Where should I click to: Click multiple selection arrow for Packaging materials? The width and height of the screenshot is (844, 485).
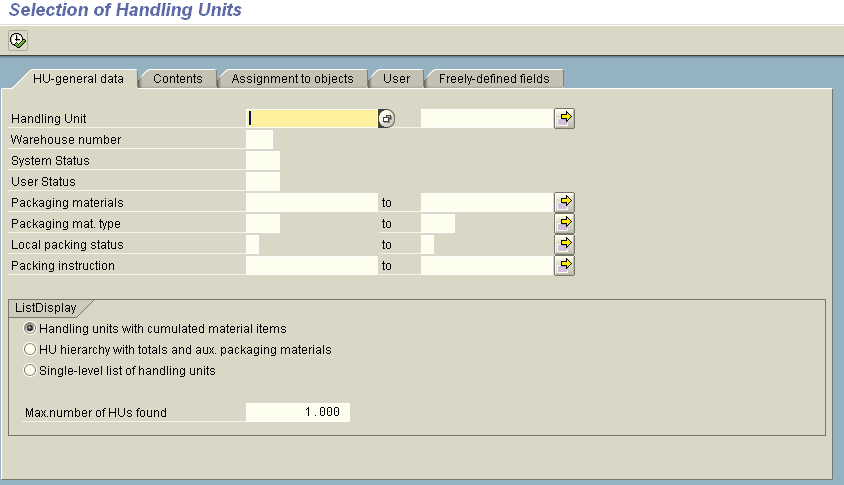click(565, 202)
